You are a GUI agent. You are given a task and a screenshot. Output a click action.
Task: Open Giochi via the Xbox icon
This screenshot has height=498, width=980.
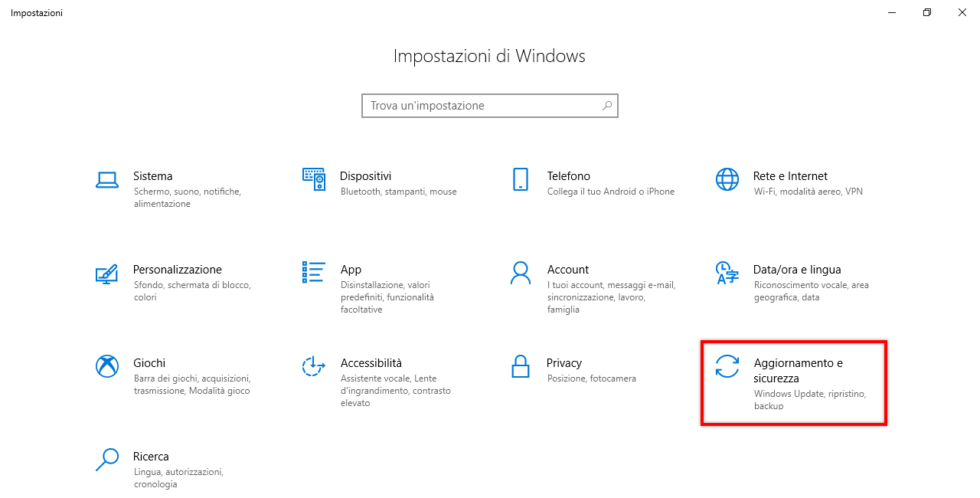pos(107,367)
